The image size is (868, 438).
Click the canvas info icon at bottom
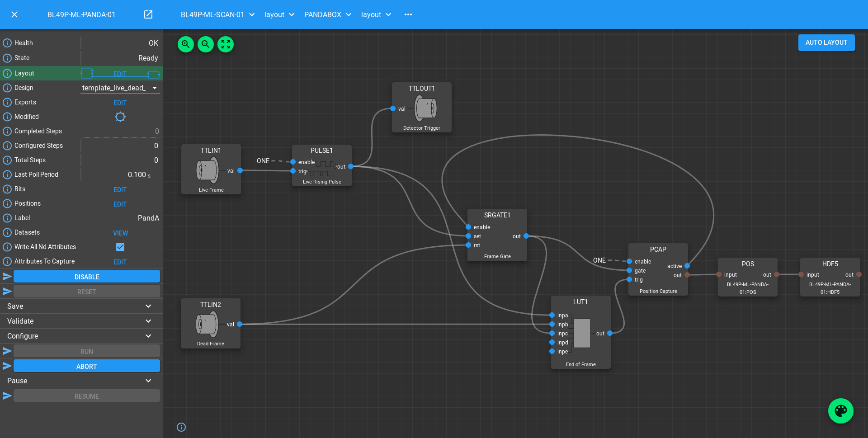point(181,427)
